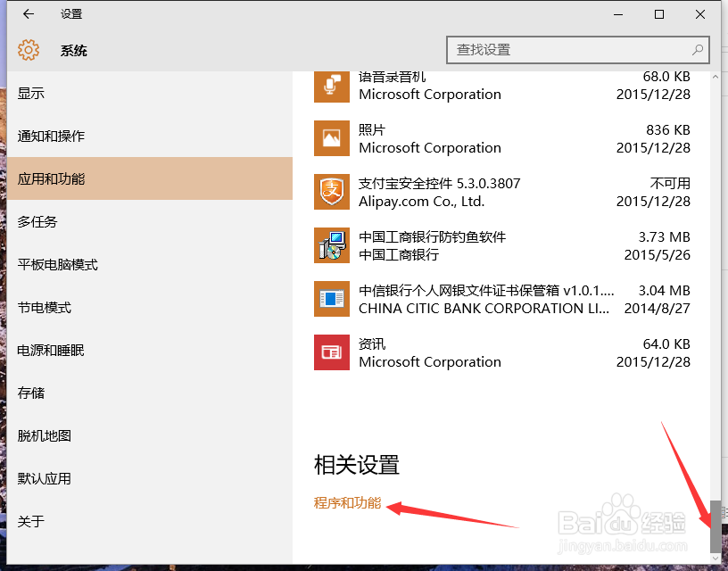The image size is (728, 571).
Task: Select the Alipay security control icon
Action: pos(332,192)
